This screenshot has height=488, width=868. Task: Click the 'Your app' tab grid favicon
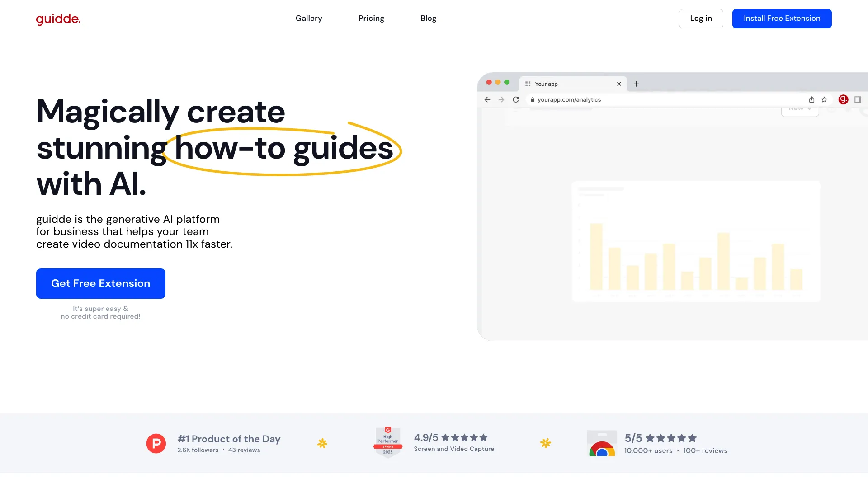point(528,84)
